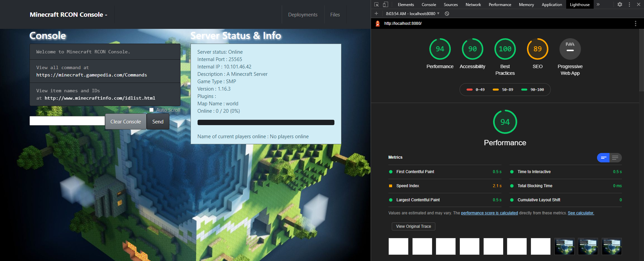Image resolution: width=644 pixels, height=261 pixels.
Task: Click the Lighthouse logo icon next to the URL
Action: pyautogui.click(x=378, y=23)
